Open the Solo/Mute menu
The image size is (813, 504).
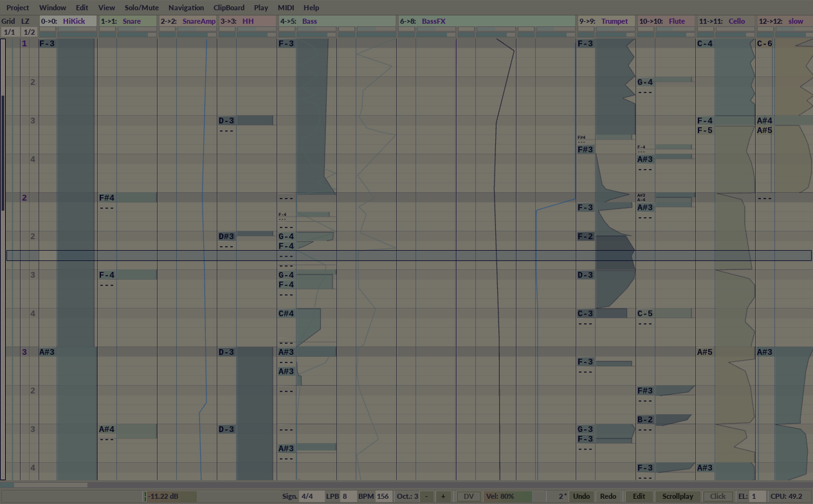(x=142, y=8)
